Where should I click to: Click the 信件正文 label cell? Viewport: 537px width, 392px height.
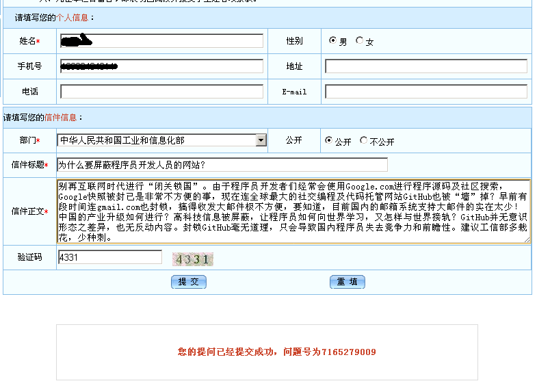tap(30, 211)
